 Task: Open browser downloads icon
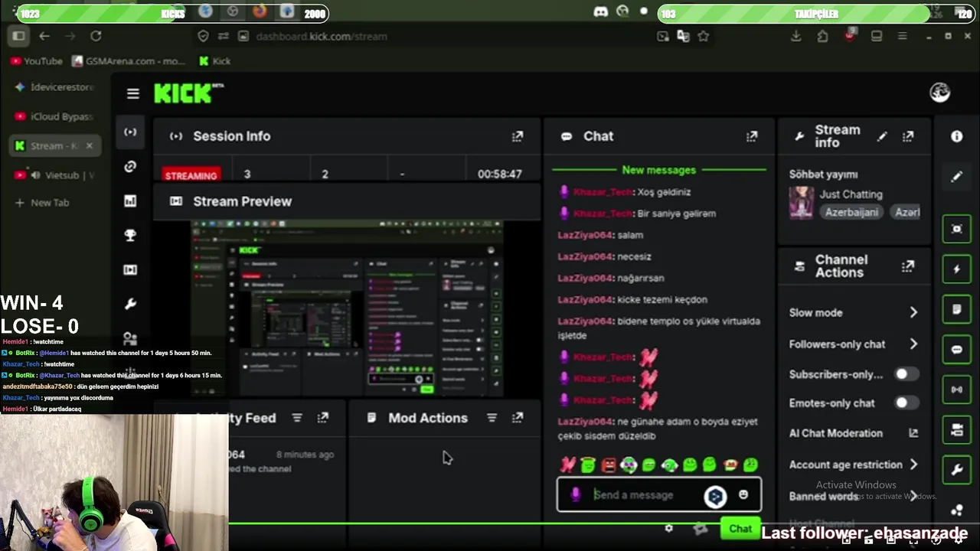pyautogui.click(x=796, y=36)
